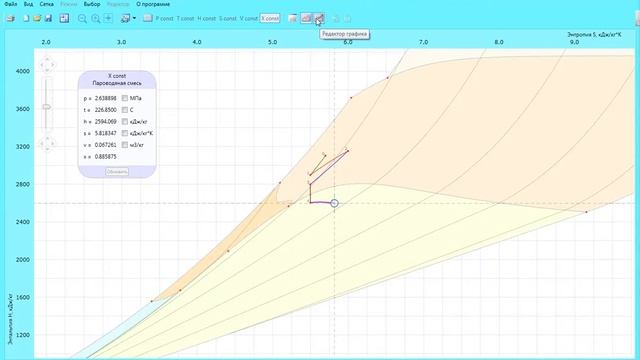640x360 pixels.
Task: Click the icon left of P const
Action: pos(148,18)
